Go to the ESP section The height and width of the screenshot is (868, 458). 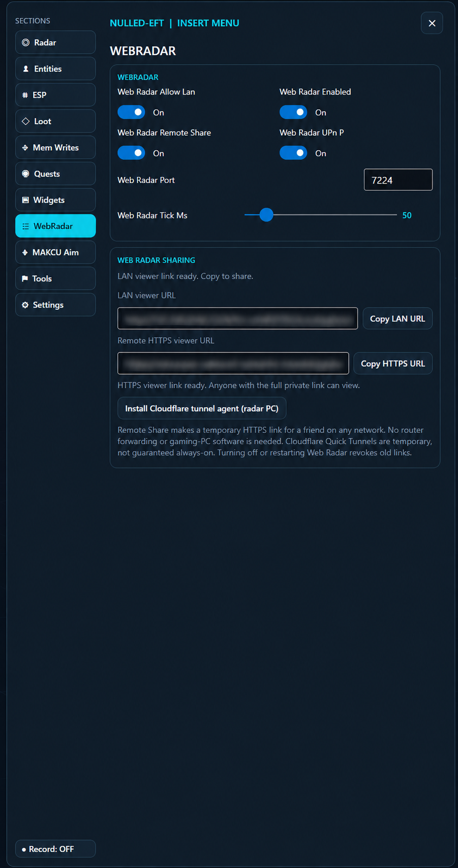click(55, 94)
